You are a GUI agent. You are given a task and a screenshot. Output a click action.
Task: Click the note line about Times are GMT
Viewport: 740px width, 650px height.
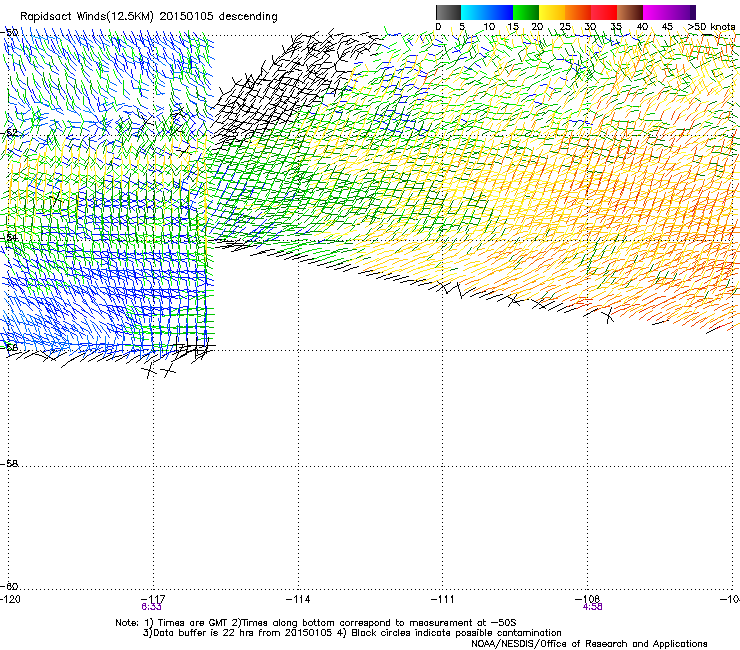[316, 623]
